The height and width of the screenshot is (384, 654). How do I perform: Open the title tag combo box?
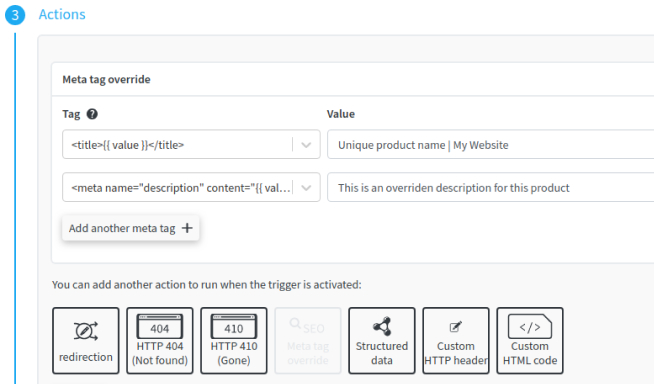pyautogui.click(x=191, y=144)
